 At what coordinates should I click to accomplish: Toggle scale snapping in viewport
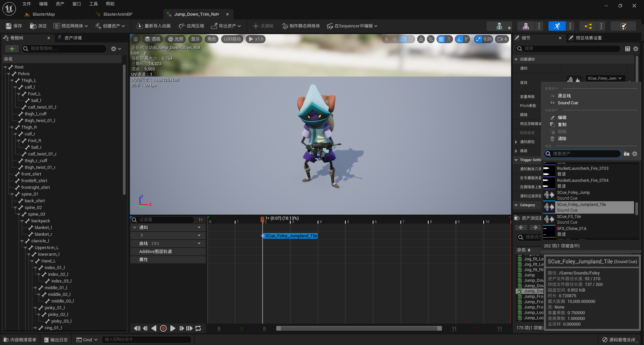479,39
